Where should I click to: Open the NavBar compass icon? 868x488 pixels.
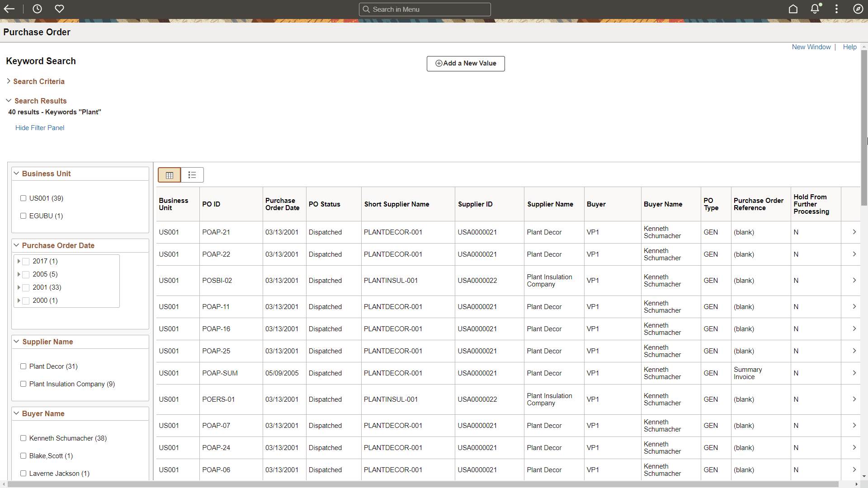858,9
